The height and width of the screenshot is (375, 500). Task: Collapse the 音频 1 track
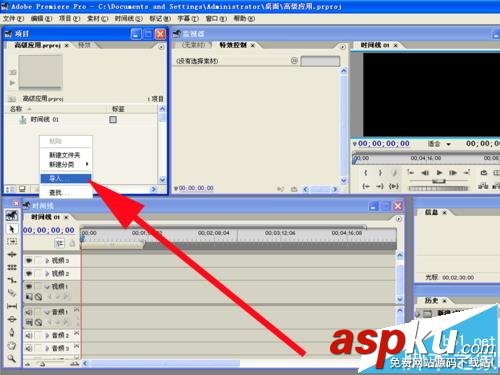click(47, 312)
